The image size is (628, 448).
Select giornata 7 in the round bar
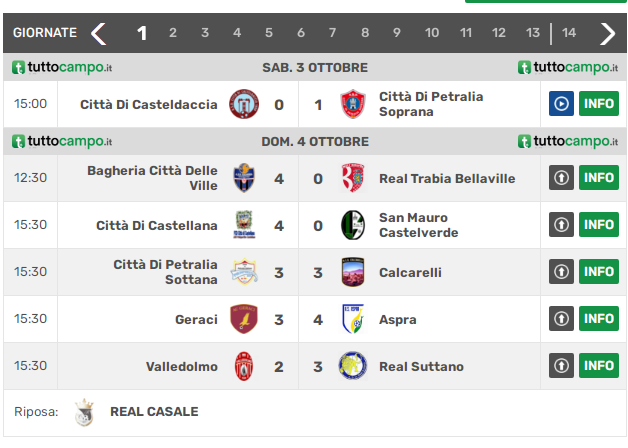pyautogui.click(x=332, y=33)
